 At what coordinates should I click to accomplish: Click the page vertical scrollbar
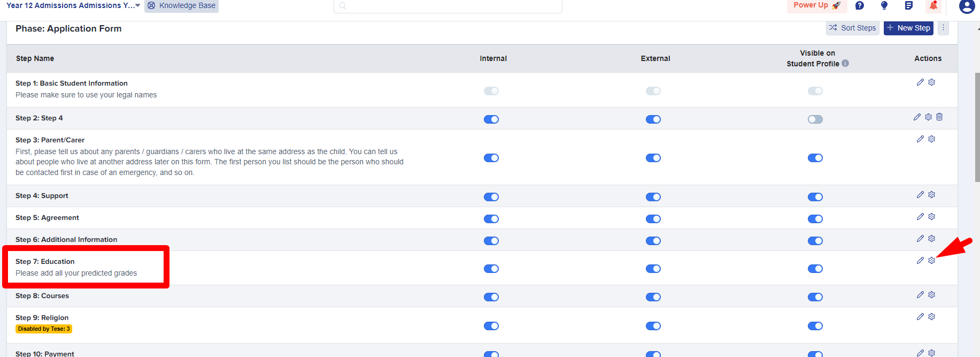(x=977, y=128)
